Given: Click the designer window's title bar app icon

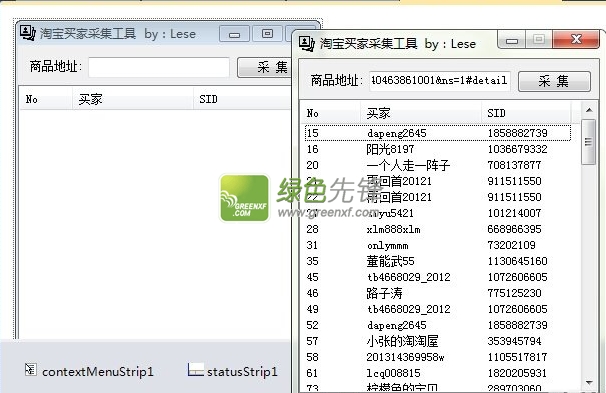Looking at the screenshot, I should (x=27, y=33).
